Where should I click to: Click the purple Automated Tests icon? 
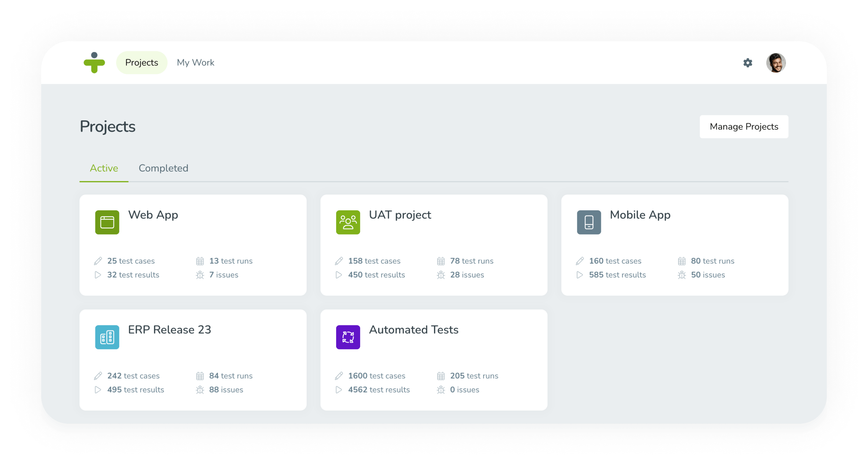tap(348, 337)
